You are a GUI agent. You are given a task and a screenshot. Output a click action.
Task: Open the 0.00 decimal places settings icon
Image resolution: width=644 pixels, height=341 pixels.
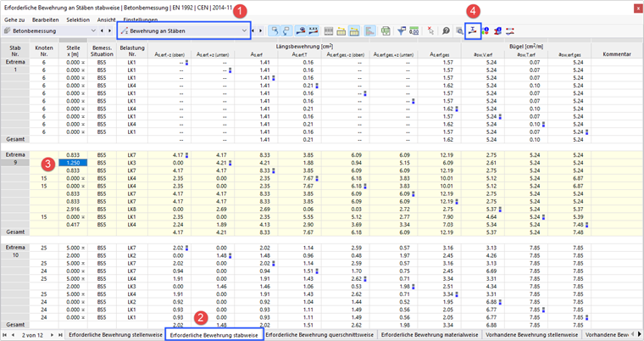coord(414,31)
